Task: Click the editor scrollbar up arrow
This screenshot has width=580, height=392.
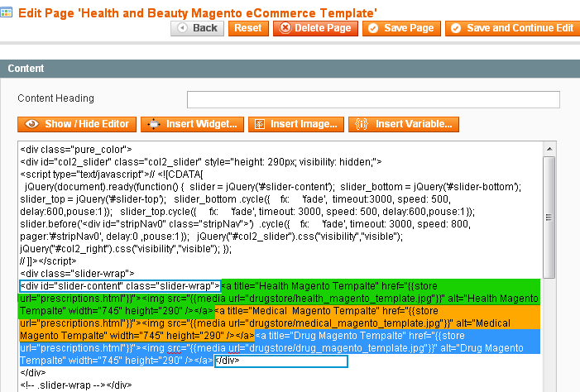Action: coord(549,149)
